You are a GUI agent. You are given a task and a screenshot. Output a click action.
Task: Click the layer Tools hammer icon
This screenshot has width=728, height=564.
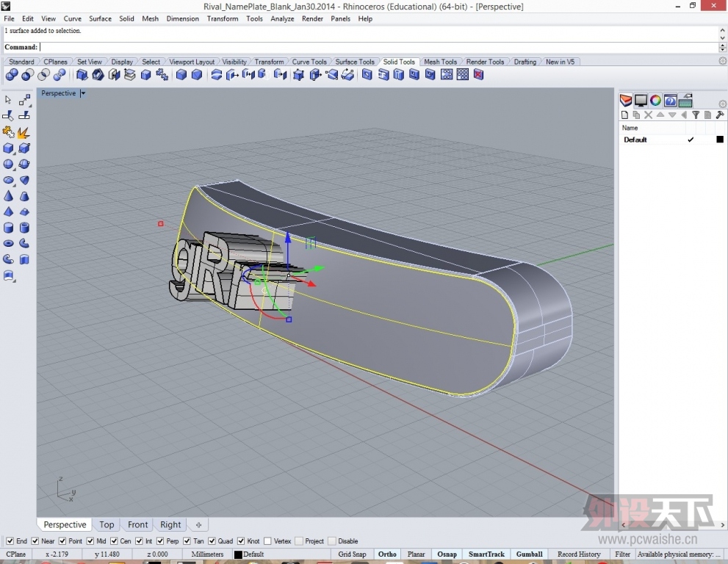click(720, 115)
